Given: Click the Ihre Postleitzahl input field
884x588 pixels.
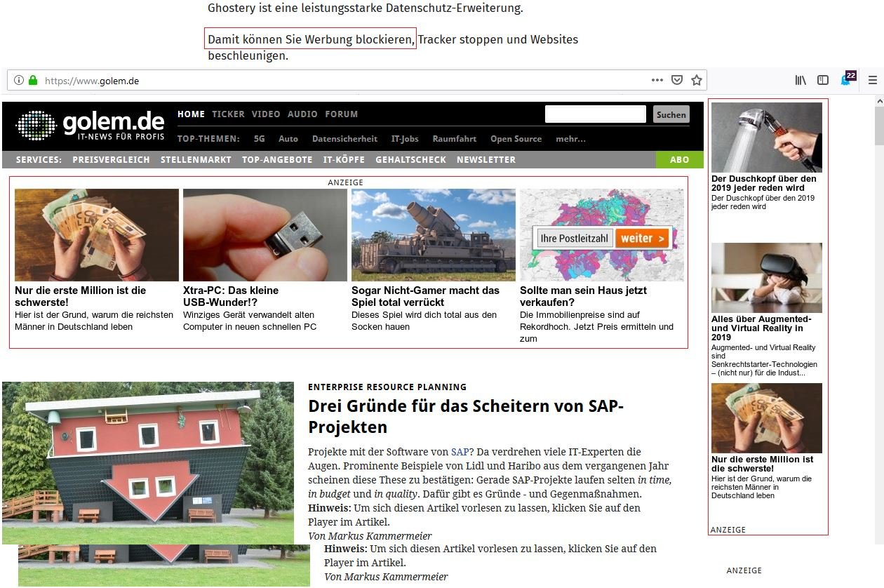Looking at the screenshot, I should click(x=575, y=238).
